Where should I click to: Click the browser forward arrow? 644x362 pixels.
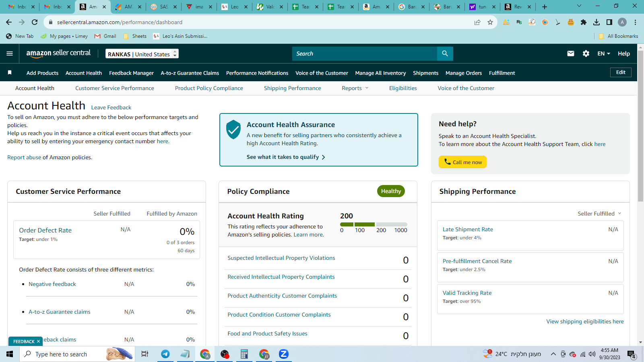point(22,22)
